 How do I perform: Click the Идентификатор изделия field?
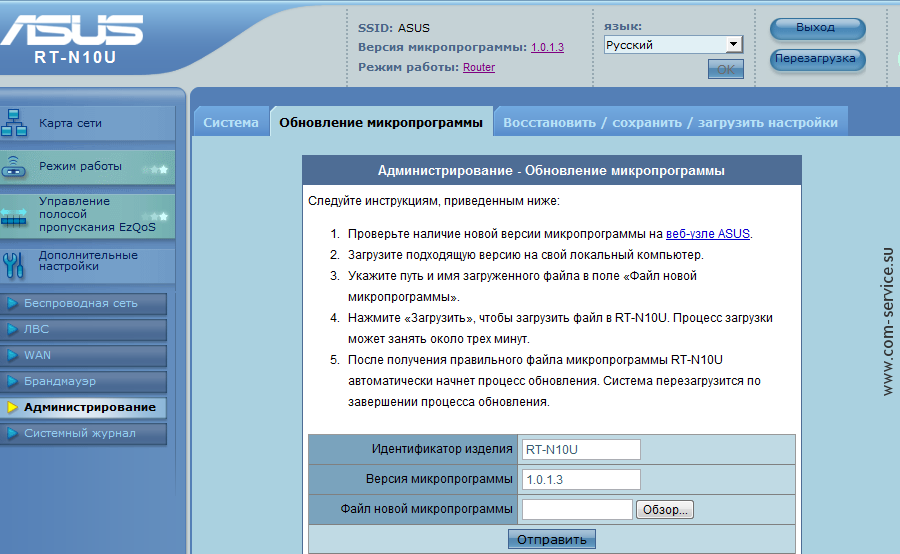(x=581, y=450)
